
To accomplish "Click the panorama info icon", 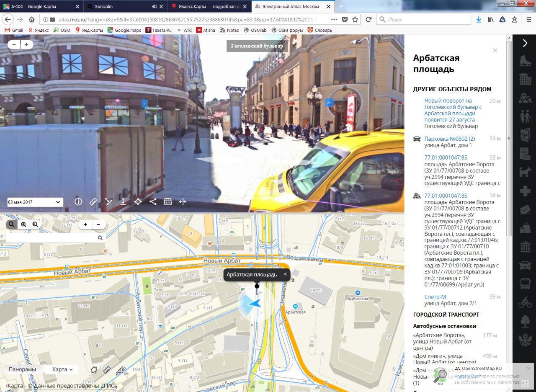I will 78,201.
